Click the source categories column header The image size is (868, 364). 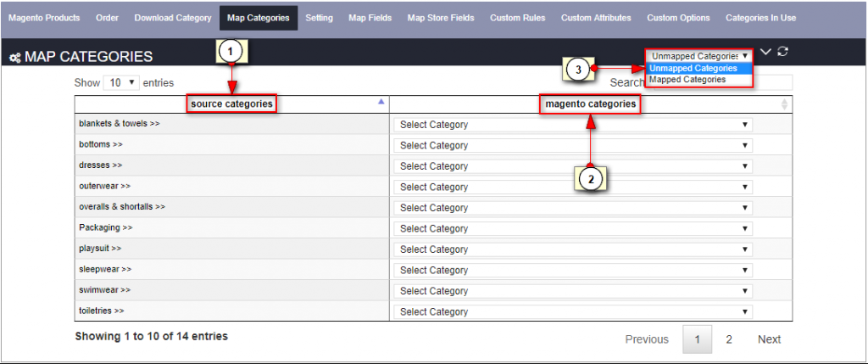[231, 104]
